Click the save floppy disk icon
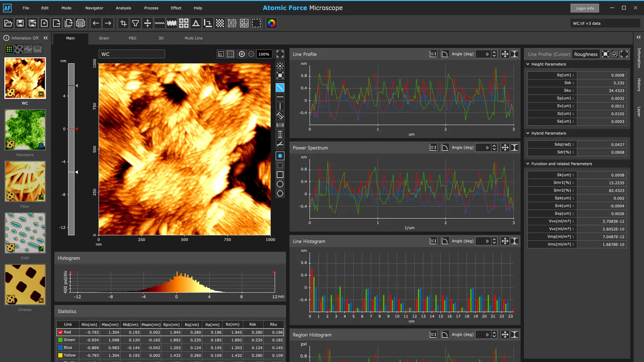This screenshot has height=362, width=644. (20, 23)
